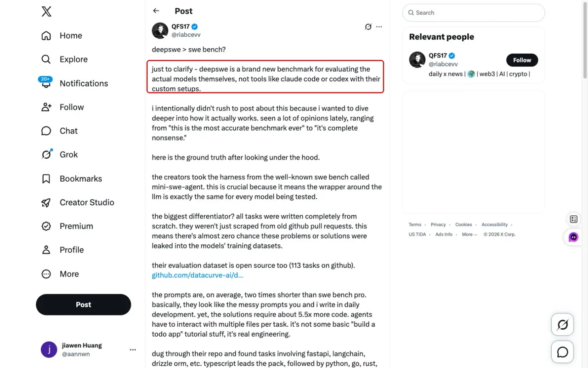588x368 pixels.
Task: Open Notifications with the bell icon
Action: click(46, 83)
